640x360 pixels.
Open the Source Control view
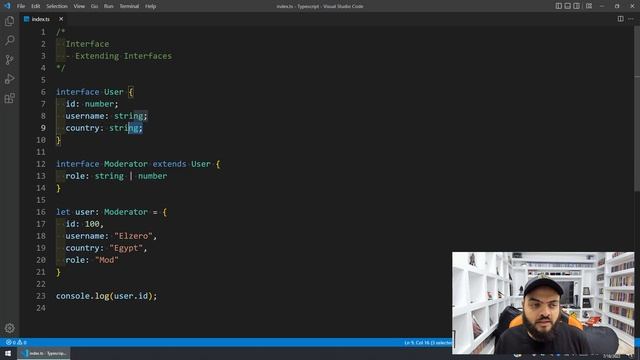9,60
